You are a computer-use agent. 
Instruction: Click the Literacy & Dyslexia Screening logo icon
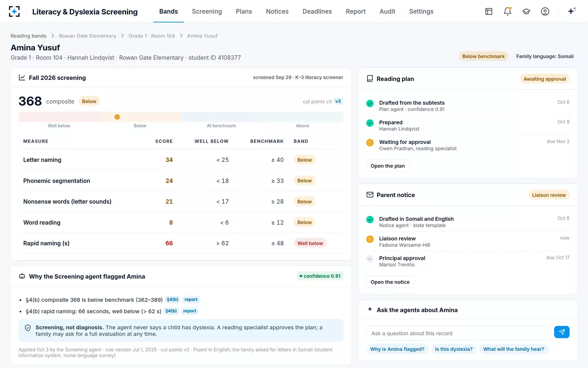(x=14, y=11)
